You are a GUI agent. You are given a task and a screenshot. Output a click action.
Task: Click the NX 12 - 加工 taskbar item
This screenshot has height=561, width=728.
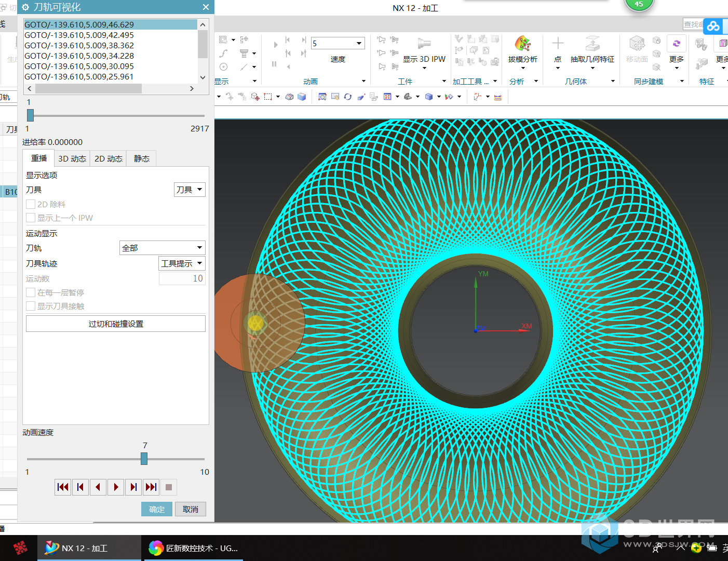[89, 548]
